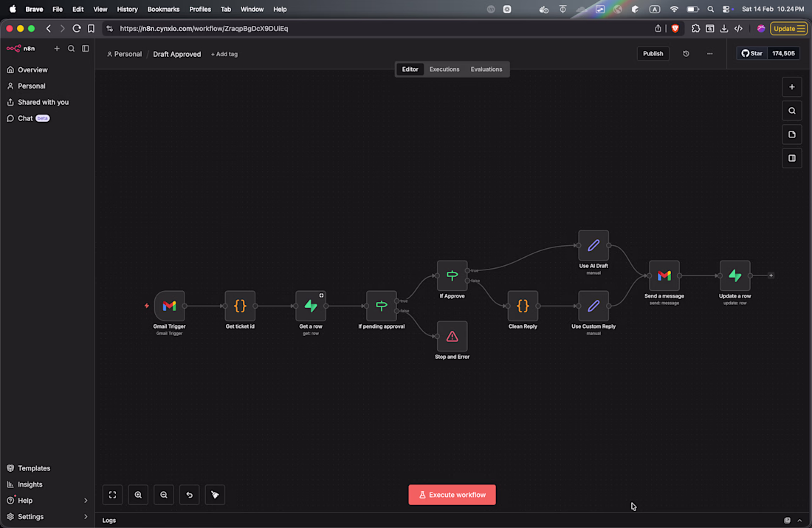812x528 pixels.
Task: Zoom in on the canvas
Action: (x=138, y=495)
